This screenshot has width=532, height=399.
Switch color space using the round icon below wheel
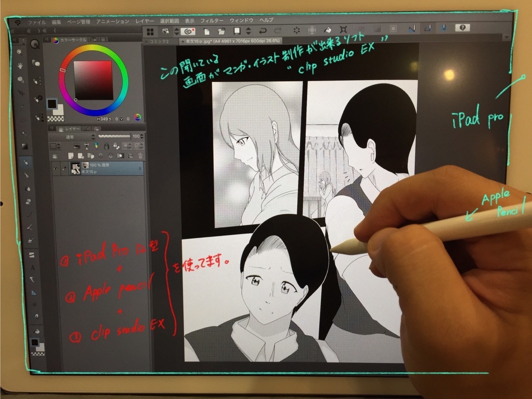138,118
